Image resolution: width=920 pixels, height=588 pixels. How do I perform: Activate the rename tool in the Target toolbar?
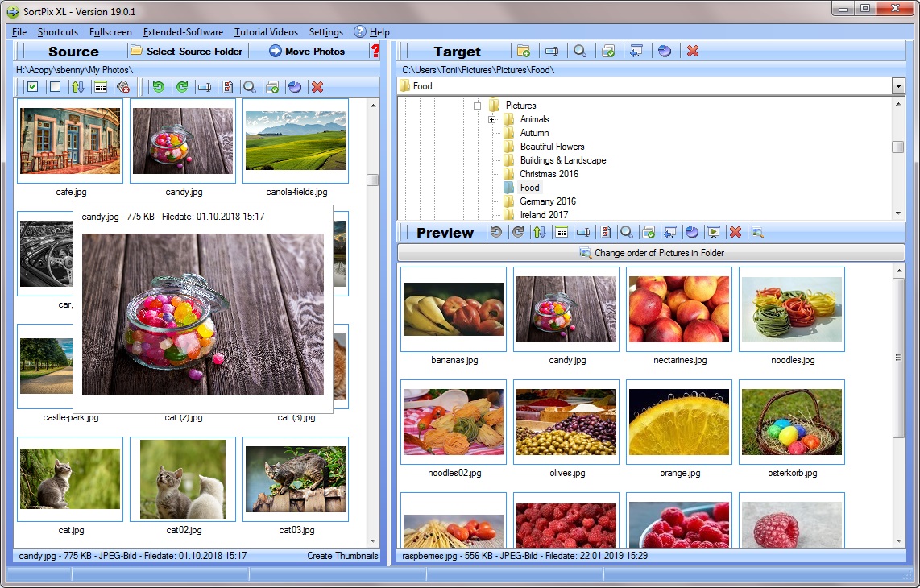pyautogui.click(x=553, y=51)
